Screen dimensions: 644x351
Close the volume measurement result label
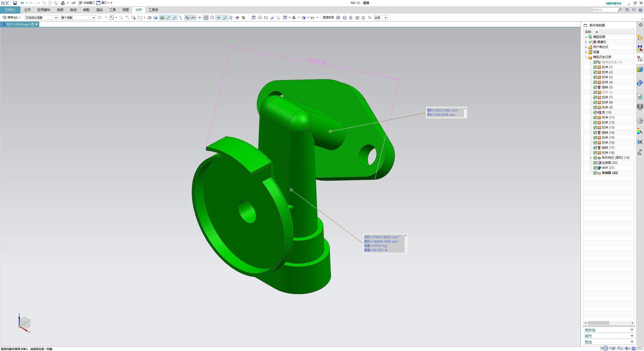point(406,235)
